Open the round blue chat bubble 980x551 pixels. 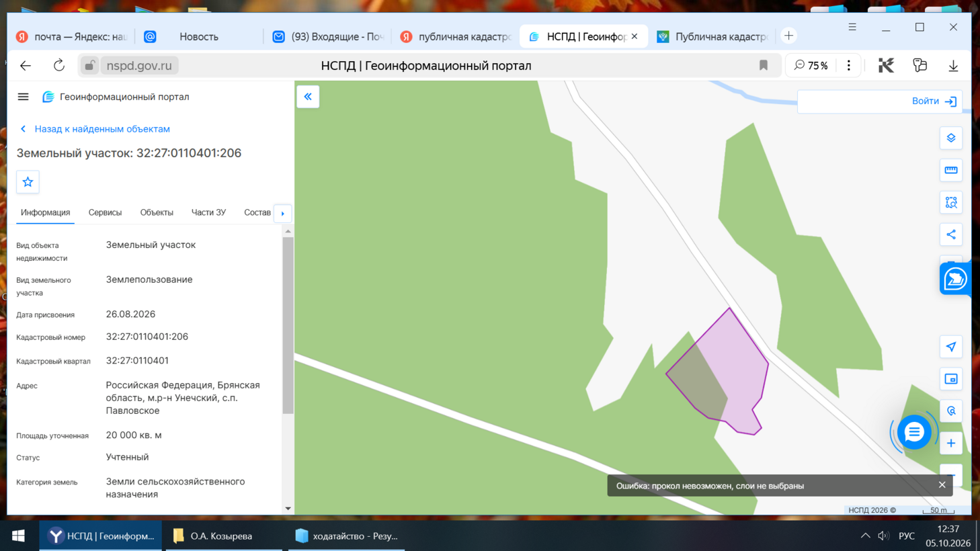coord(913,432)
